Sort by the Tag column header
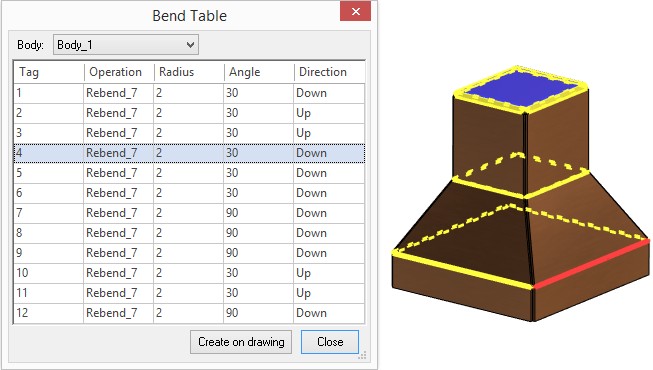The height and width of the screenshot is (370, 653). [x=49, y=72]
